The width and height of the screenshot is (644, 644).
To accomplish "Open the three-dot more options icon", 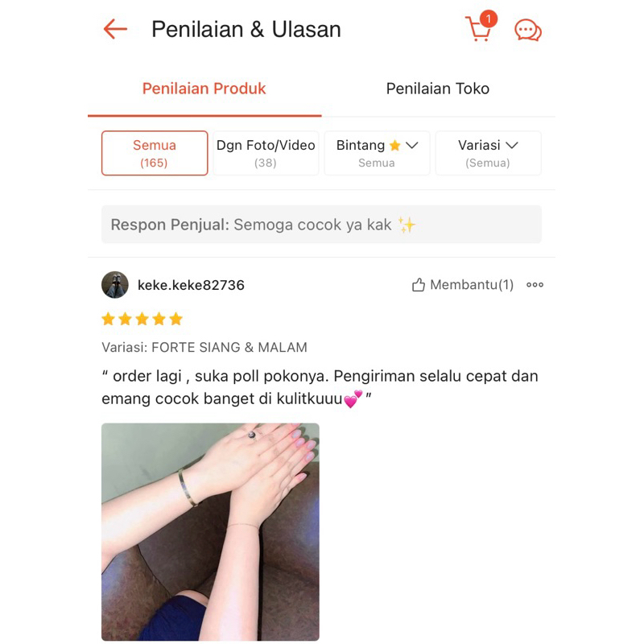I will [x=535, y=285].
